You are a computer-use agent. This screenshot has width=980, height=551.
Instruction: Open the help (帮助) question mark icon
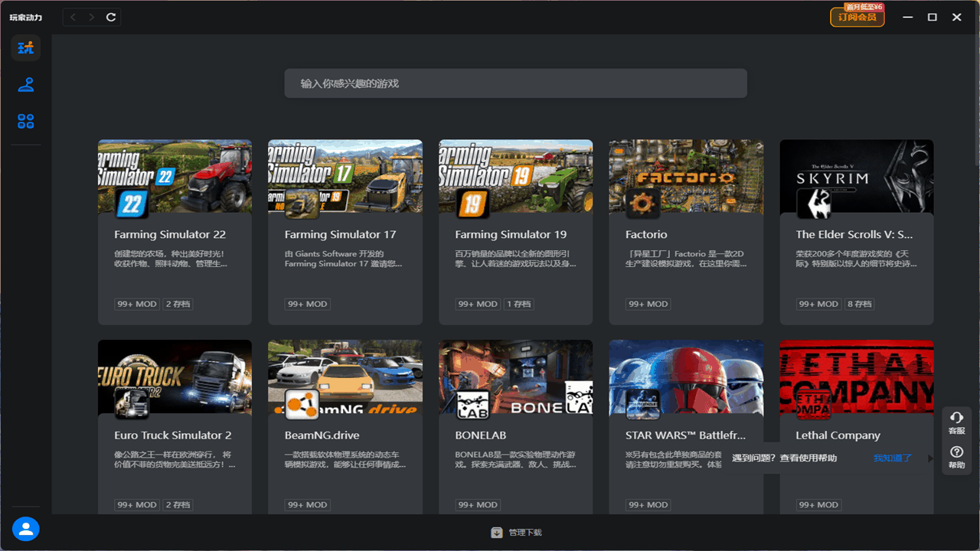pyautogui.click(x=956, y=458)
